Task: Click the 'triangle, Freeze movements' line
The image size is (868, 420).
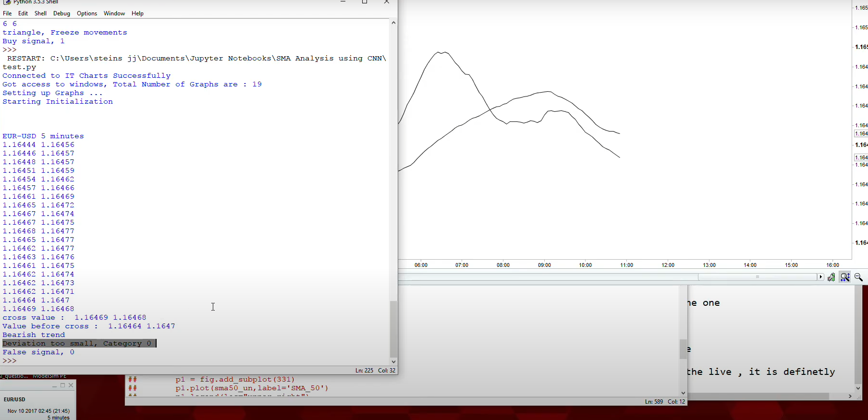Action: click(x=65, y=33)
